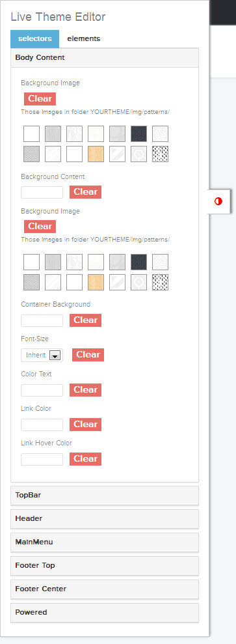
Task: Select the plain white pattern in first pattern grid
Action: coord(32,134)
